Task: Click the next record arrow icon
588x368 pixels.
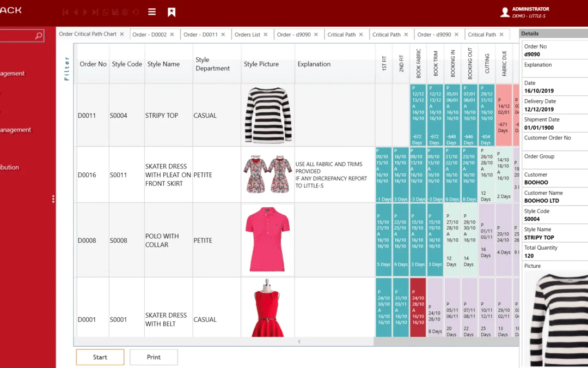Action: pos(85,13)
